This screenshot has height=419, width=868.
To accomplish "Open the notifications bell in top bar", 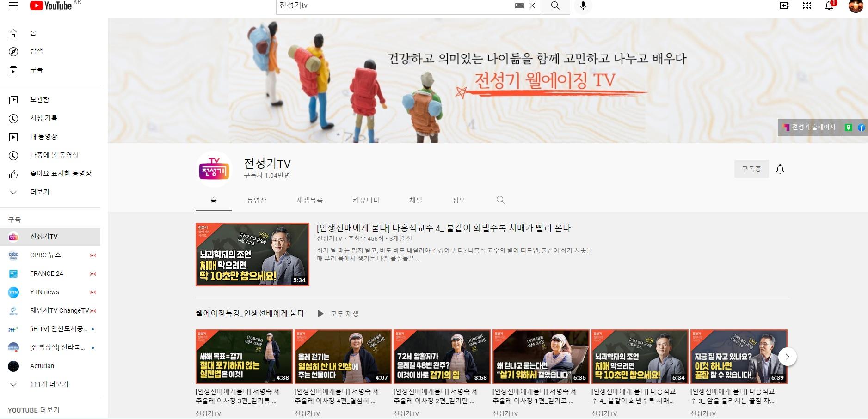I will pos(829,6).
